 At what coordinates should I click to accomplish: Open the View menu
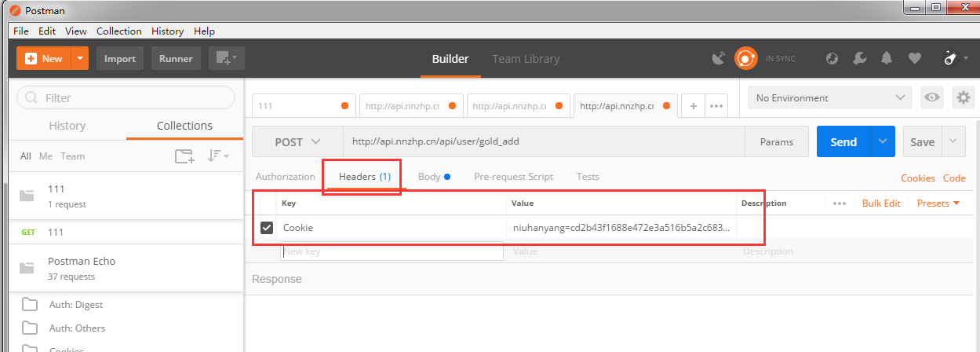click(76, 31)
